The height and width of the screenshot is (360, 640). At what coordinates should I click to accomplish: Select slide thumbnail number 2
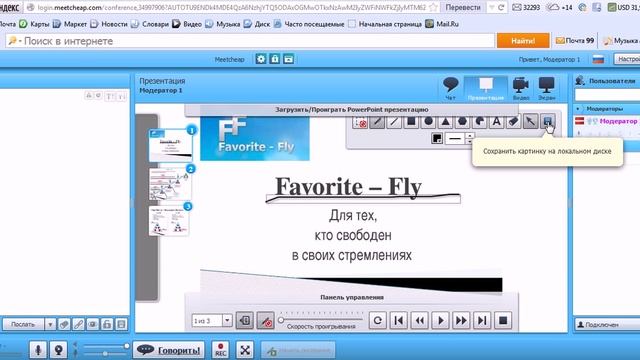tap(170, 184)
